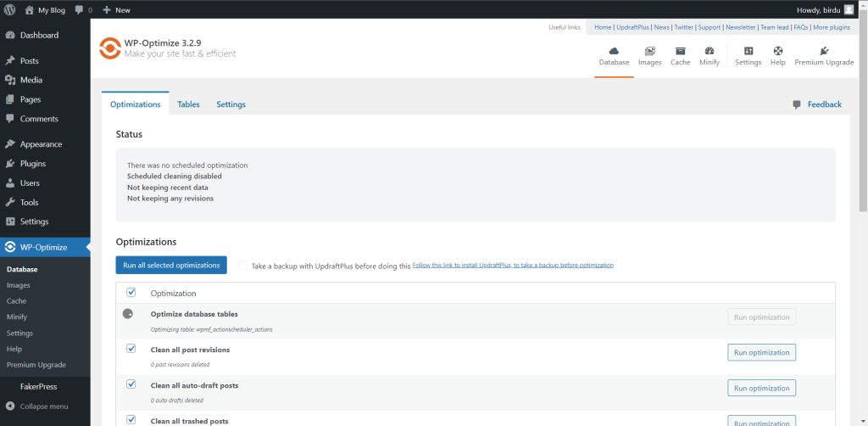Screen dimensions: 868x426
Task: Uncheck Clean all post revisions
Action: pos(131,349)
